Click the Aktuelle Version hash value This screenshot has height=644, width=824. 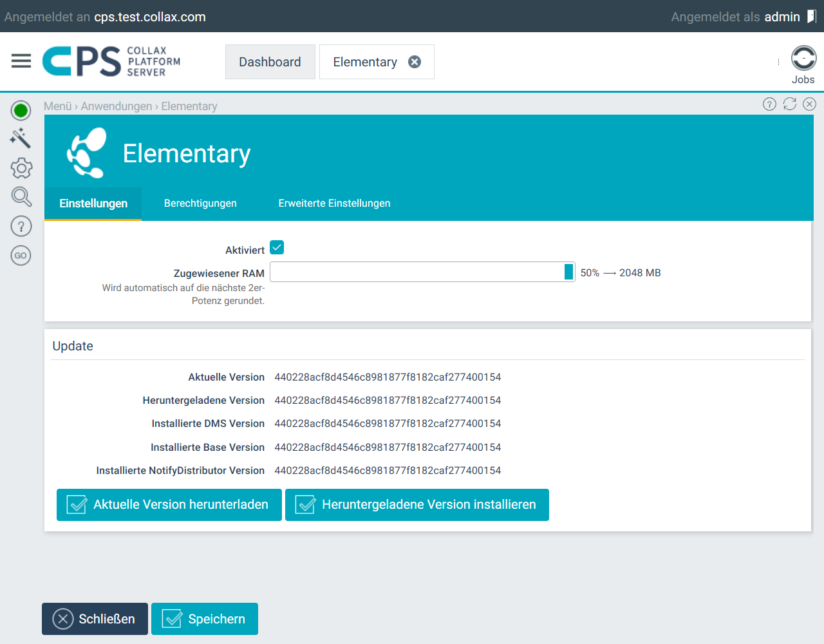pos(388,377)
